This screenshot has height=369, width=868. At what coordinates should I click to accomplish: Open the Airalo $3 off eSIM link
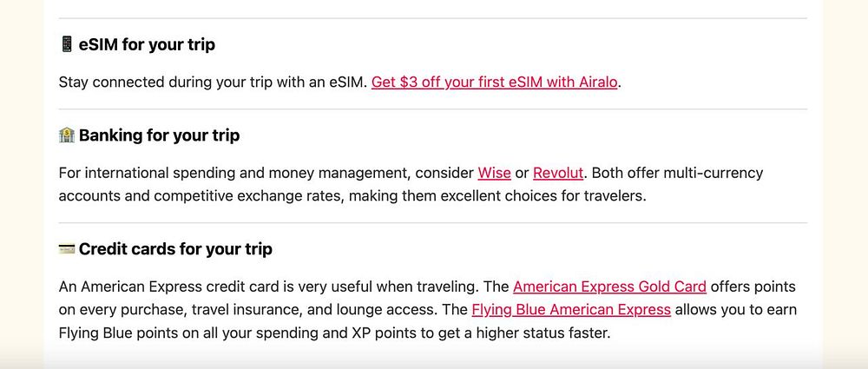[494, 82]
